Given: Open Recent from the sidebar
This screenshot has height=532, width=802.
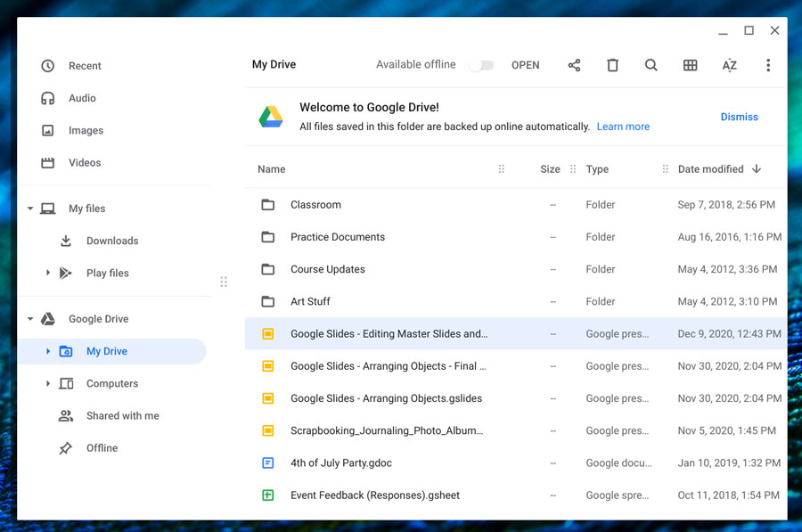Looking at the screenshot, I should pos(86,65).
